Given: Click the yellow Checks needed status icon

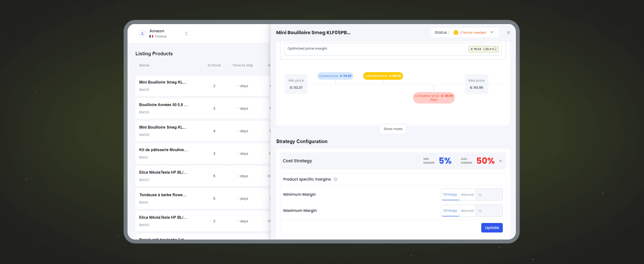Looking at the screenshot, I should pos(455,33).
